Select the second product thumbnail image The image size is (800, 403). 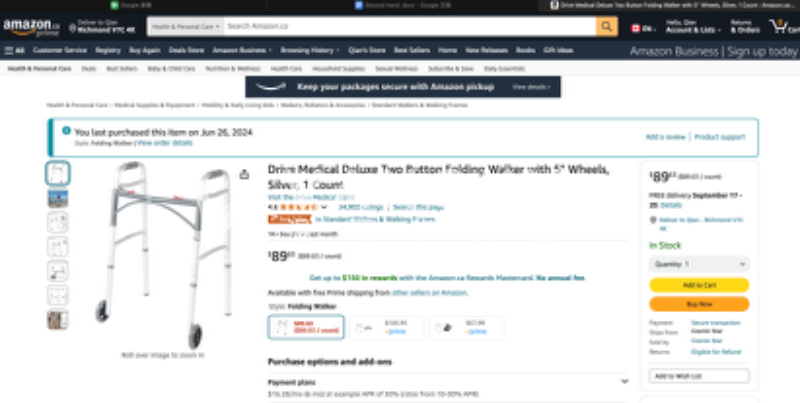(x=58, y=198)
